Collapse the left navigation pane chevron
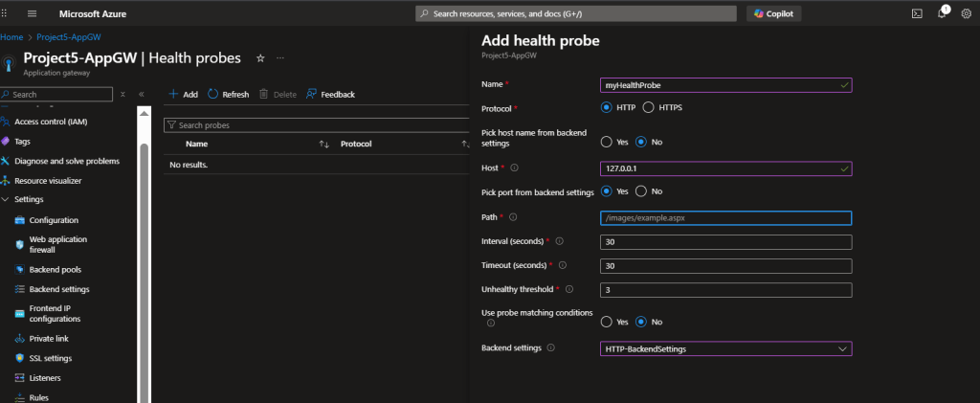 tap(142, 95)
